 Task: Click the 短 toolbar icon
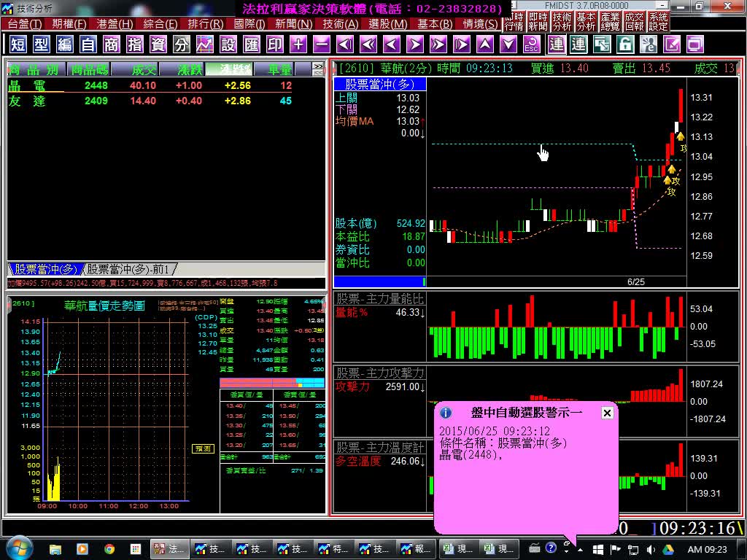(18, 44)
